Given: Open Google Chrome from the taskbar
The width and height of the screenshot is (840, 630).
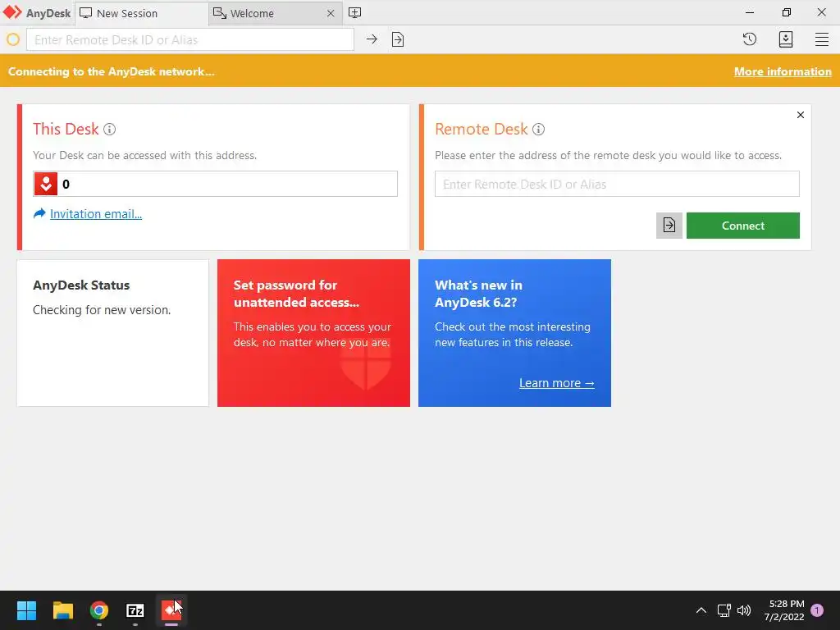Looking at the screenshot, I should [98, 610].
